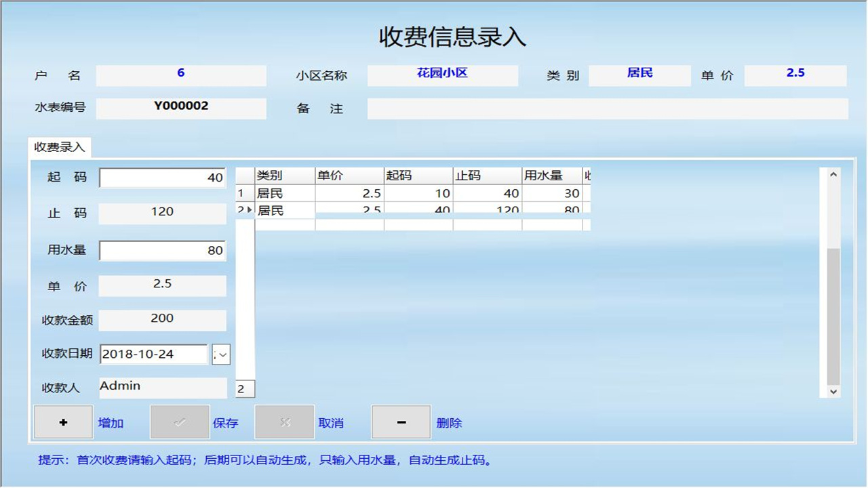
Task: Click the 增加 button label
Action: coord(112,423)
